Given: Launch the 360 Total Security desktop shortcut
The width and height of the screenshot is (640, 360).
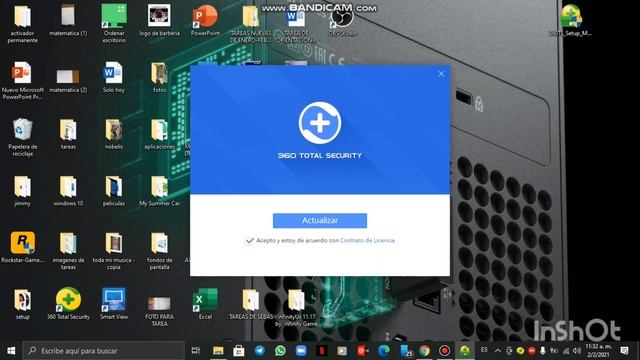Looking at the screenshot, I should [68, 304].
